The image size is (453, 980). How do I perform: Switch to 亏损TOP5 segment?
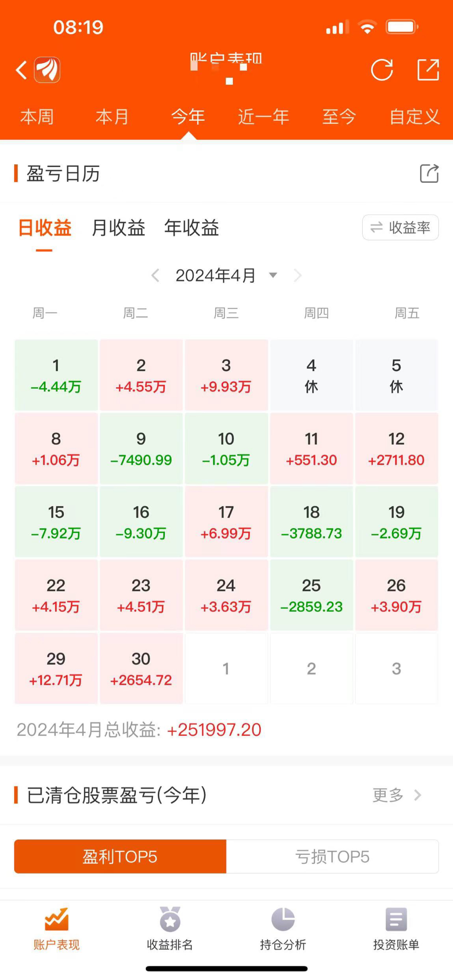[332, 857]
